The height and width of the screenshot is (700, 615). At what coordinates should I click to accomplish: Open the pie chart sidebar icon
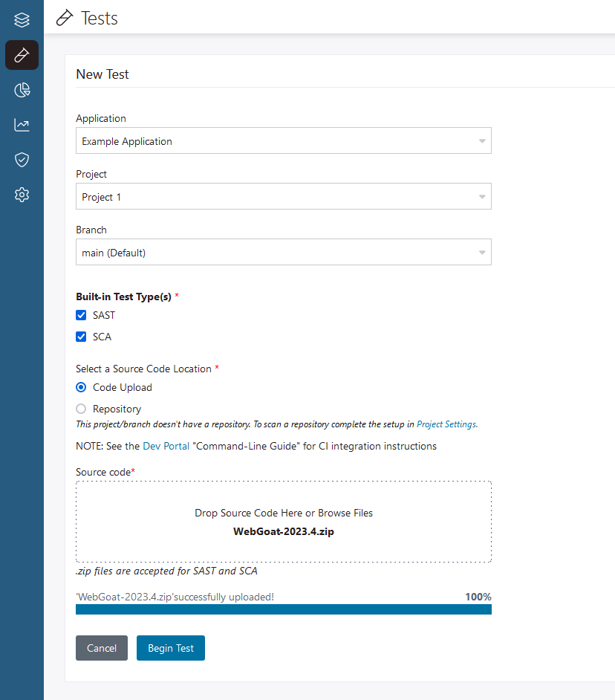(x=22, y=91)
